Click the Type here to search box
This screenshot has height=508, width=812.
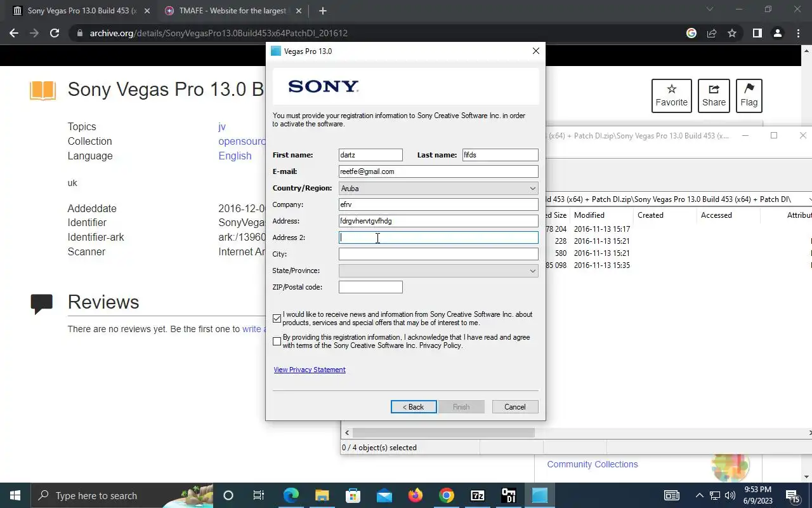click(x=122, y=495)
